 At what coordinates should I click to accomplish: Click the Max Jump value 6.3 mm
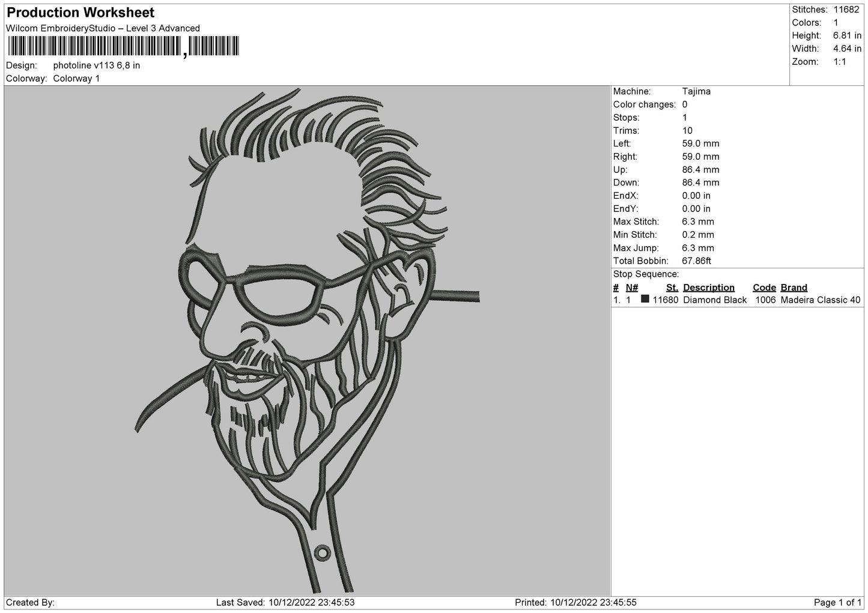(x=698, y=248)
